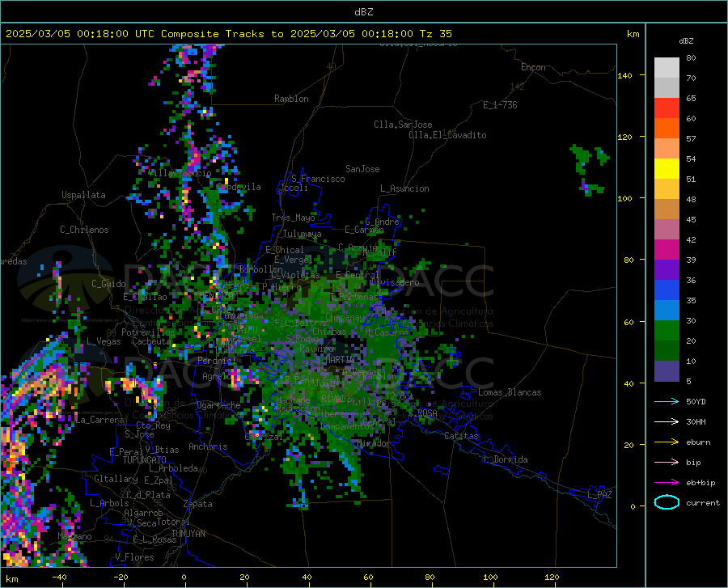Click the eb+bip magenta arrow legend icon
Image resolution: width=728 pixels, height=588 pixels.
click(667, 483)
